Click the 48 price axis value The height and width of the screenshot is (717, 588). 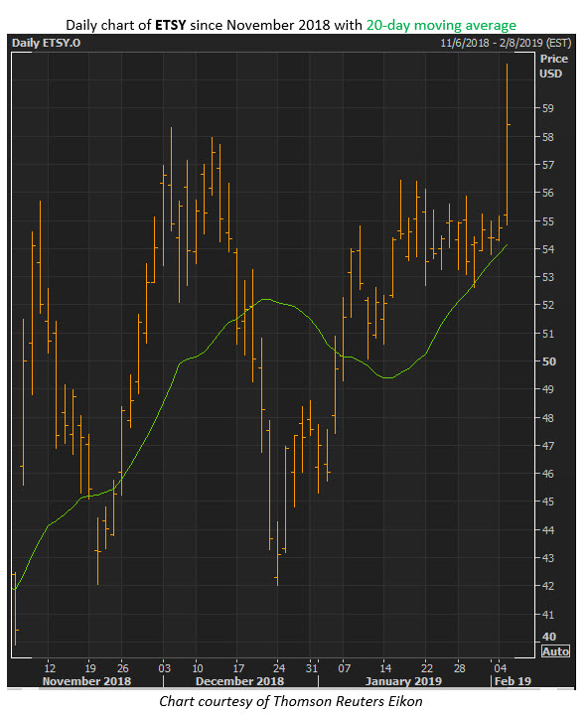[x=547, y=418]
